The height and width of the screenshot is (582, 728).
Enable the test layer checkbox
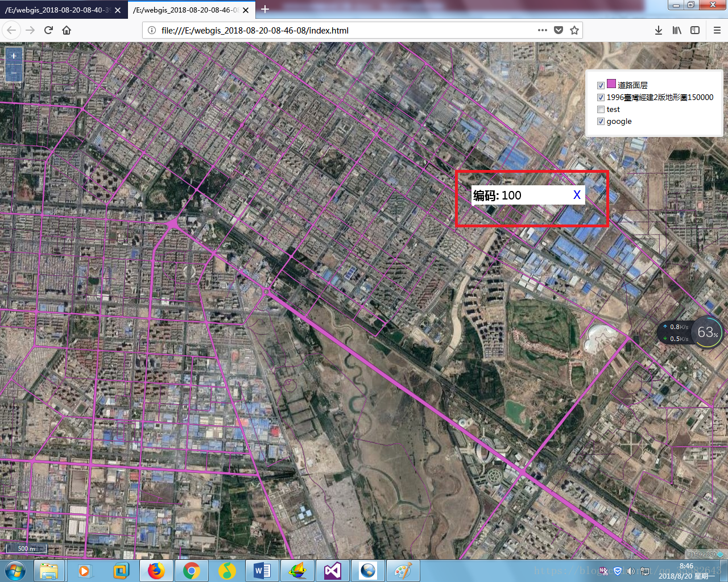601,109
